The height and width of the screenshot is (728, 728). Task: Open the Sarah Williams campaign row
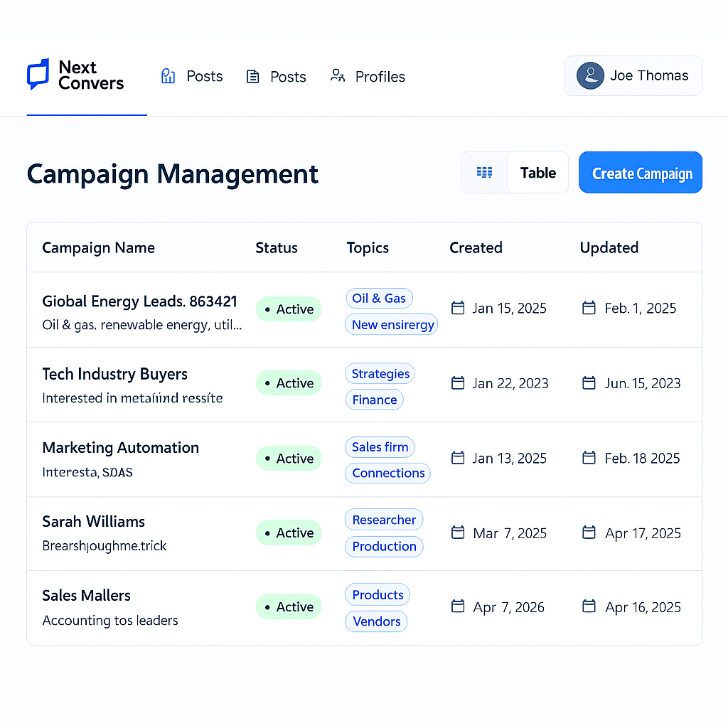click(93, 522)
